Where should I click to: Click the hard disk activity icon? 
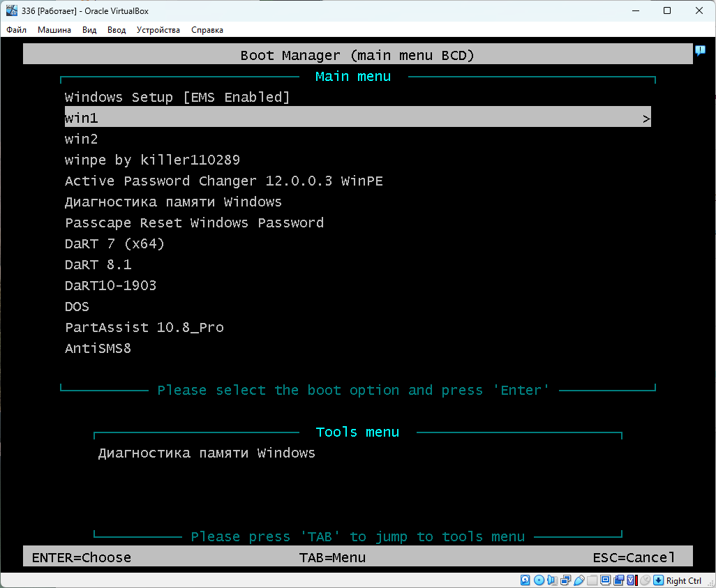[x=525, y=580]
